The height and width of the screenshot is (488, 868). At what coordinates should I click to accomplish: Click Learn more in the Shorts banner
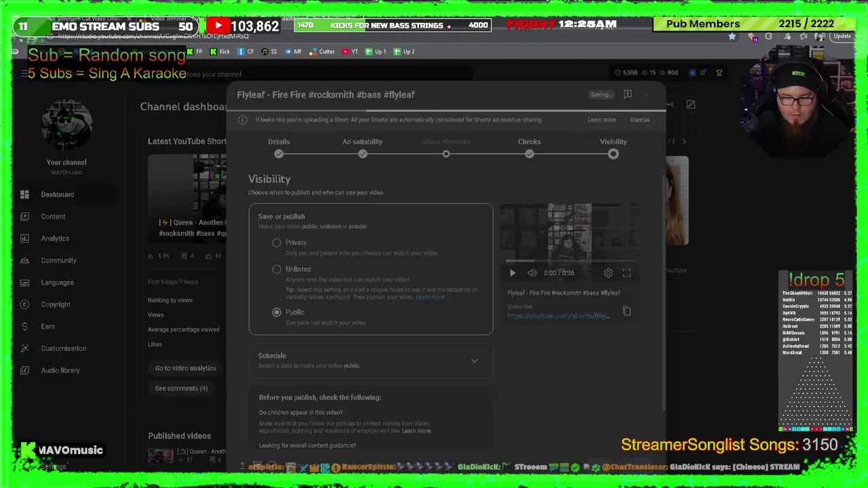pos(601,120)
